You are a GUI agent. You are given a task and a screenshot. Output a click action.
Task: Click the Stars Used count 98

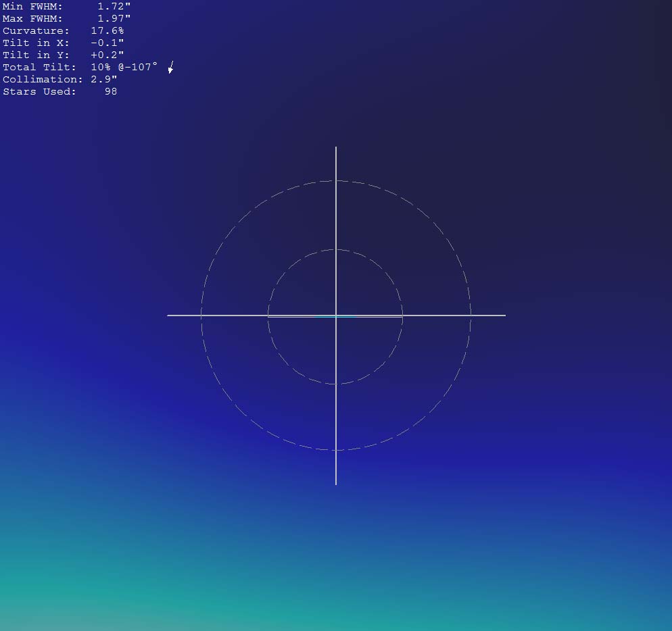coord(111,91)
